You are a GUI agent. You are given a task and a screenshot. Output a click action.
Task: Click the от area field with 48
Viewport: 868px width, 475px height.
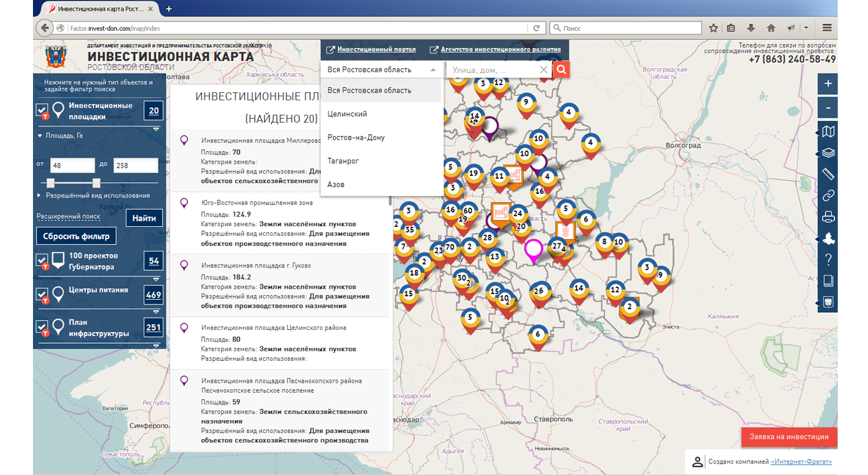tap(72, 166)
